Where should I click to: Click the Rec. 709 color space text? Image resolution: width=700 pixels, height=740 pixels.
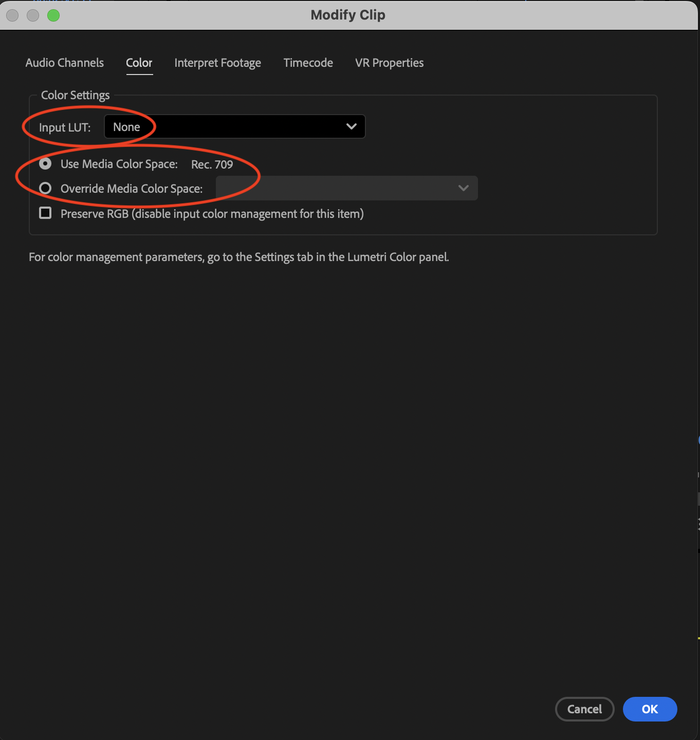(x=212, y=164)
